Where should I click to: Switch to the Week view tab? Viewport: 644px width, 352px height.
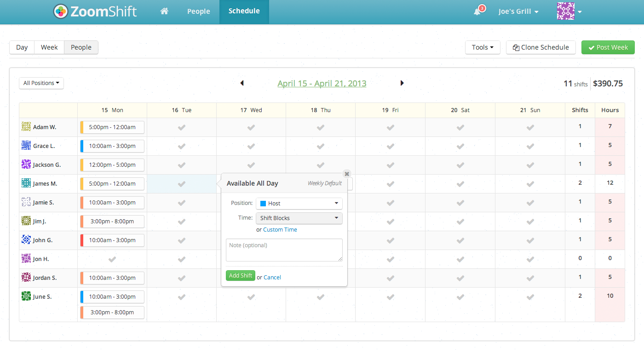pyautogui.click(x=49, y=47)
